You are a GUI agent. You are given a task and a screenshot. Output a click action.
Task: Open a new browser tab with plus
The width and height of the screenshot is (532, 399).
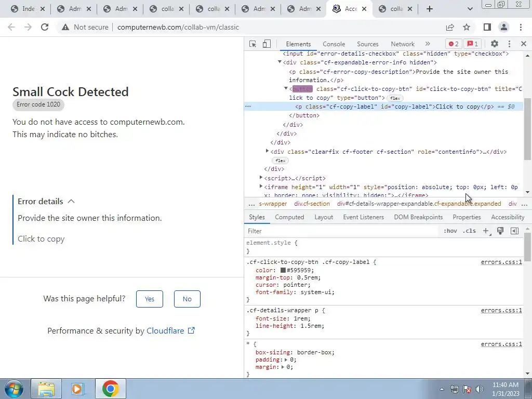pyautogui.click(x=430, y=9)
